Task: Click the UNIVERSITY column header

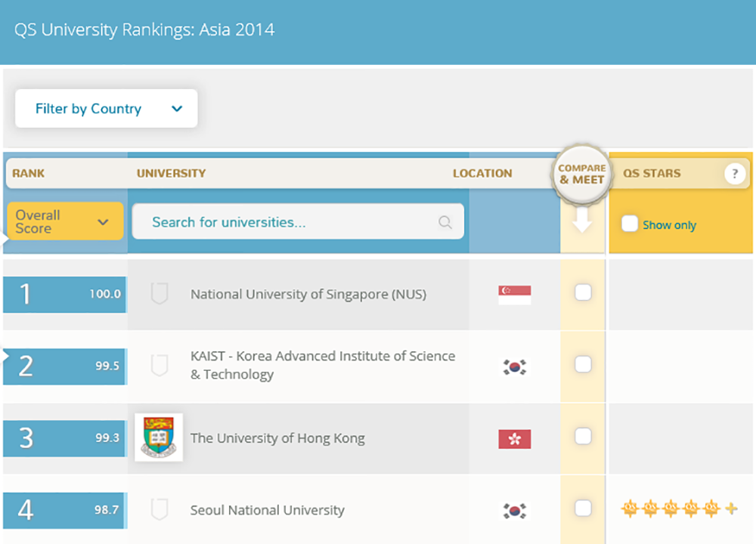Action: click(x=171, y=174)
